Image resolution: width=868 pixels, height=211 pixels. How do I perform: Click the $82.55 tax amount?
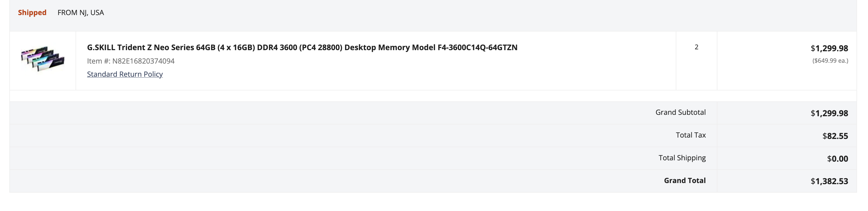pyautogui.click(x=835, y=136)
